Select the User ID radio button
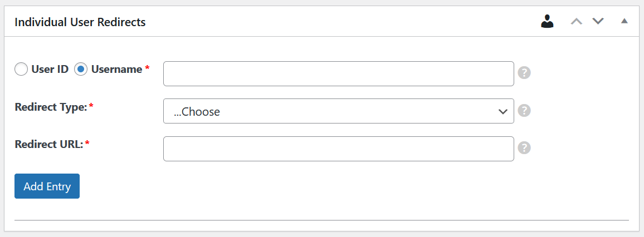 pos(21,70)
